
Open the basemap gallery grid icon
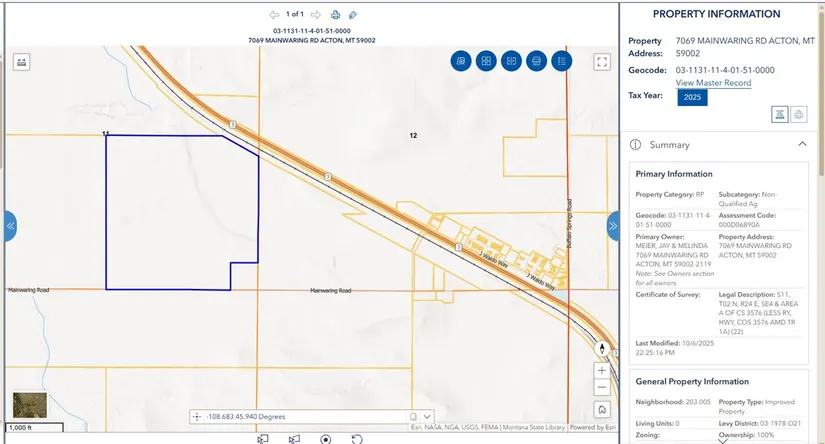click(486, 61)
